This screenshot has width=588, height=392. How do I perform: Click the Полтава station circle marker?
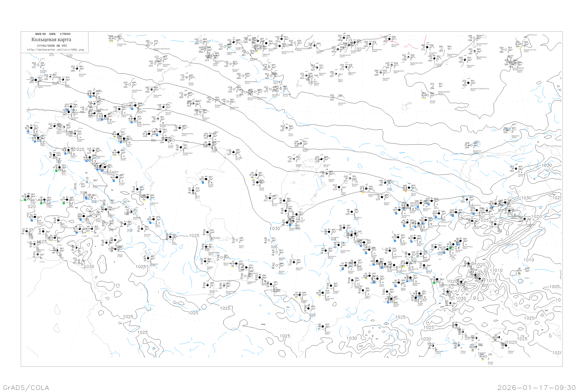(x=38, y=65)
